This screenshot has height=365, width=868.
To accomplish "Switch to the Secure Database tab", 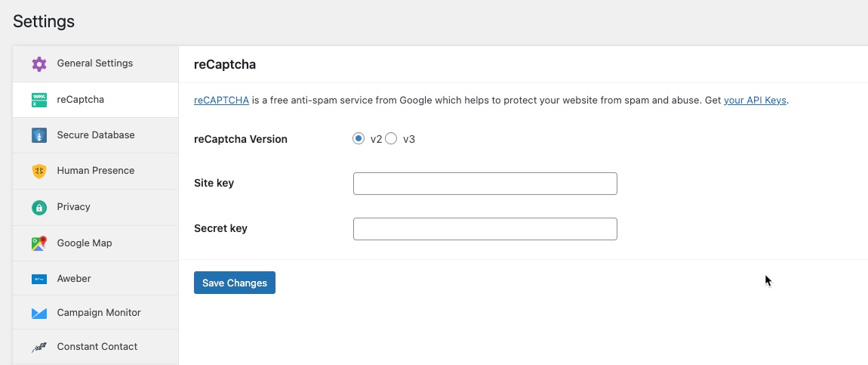I will [96, 135].
